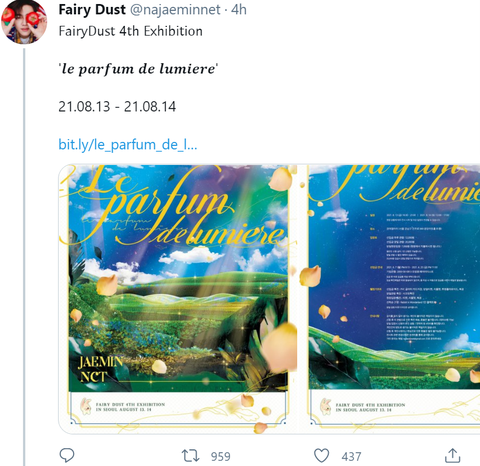Click JAEMIN NCT text on the first poster
480x466 pixels.
pos(100,369)
